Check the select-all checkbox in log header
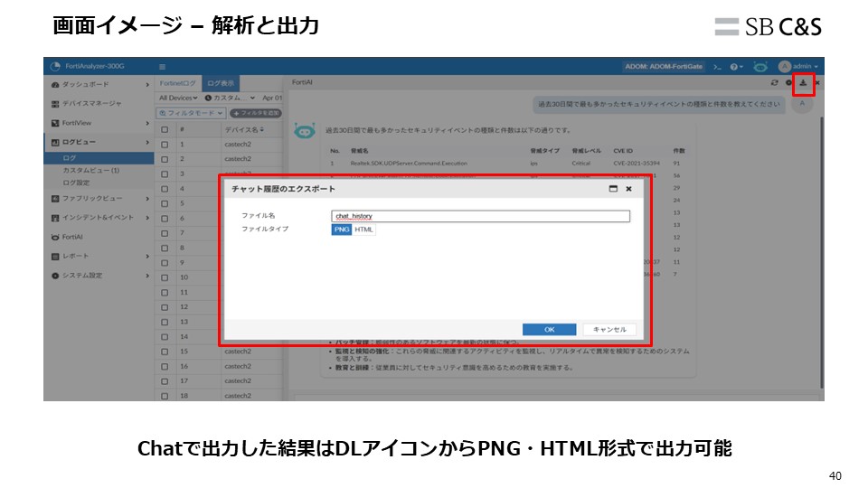The height and width of the screenshot is (488, 868). [x=164, y=129]
